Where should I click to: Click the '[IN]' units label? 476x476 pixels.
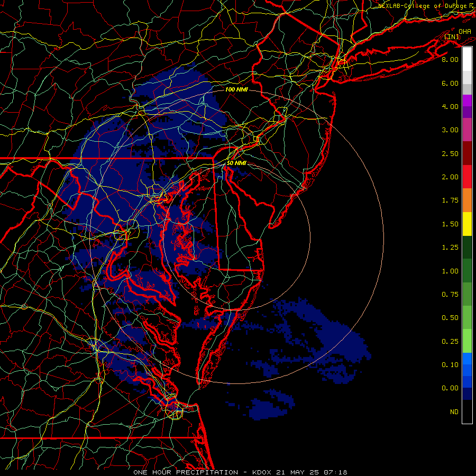452,36
